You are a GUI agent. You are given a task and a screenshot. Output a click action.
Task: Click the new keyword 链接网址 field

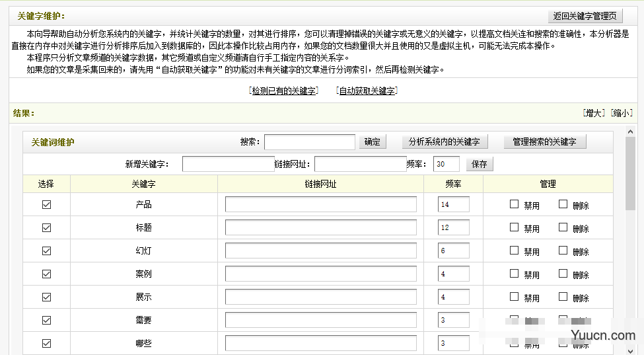[360, 164]
